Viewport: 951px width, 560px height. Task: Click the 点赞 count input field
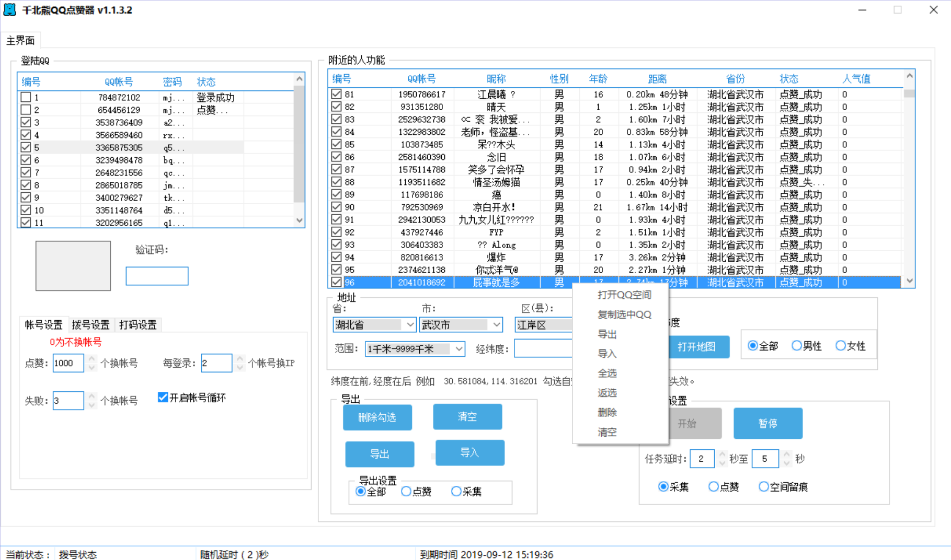point(68,363)
